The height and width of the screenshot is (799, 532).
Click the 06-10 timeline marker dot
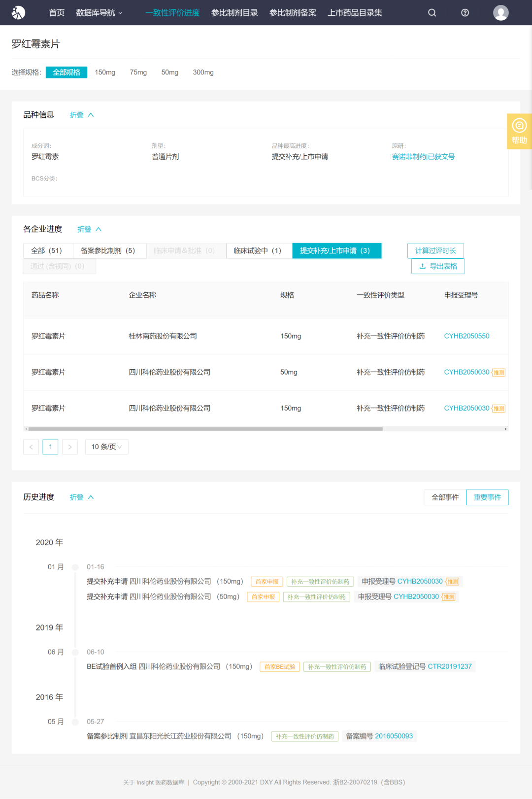(75, 653)
